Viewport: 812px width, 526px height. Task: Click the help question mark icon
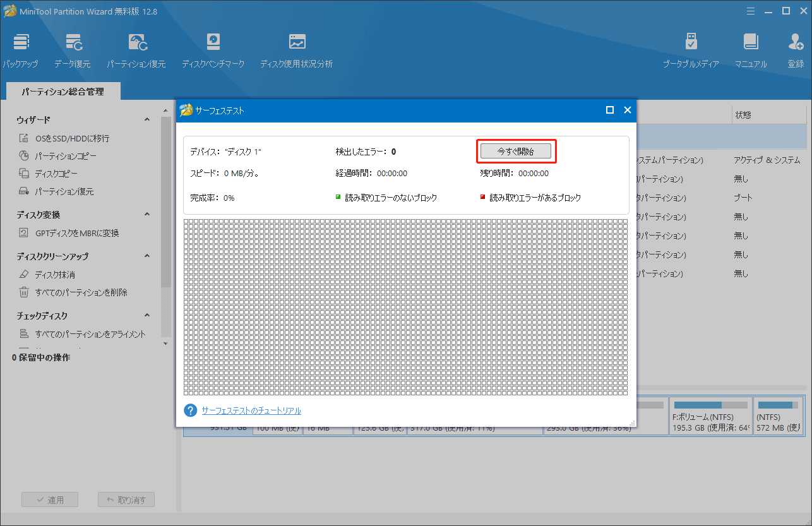tap(191, 410)
